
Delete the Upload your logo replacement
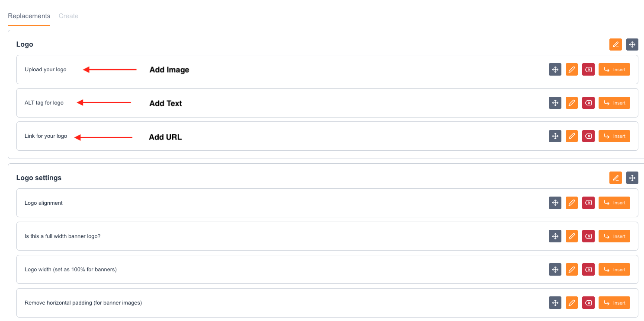click(x=588, y=70)
